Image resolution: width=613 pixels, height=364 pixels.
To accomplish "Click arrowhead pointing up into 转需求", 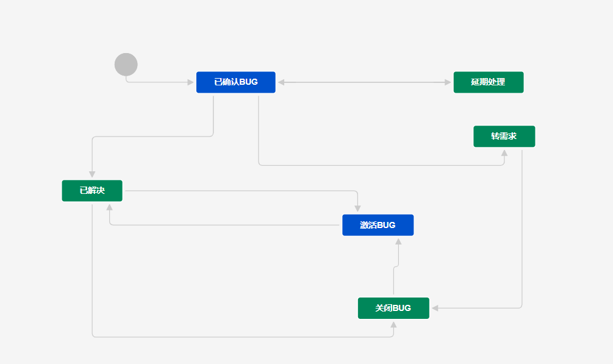I will click(x=504, y=153).
